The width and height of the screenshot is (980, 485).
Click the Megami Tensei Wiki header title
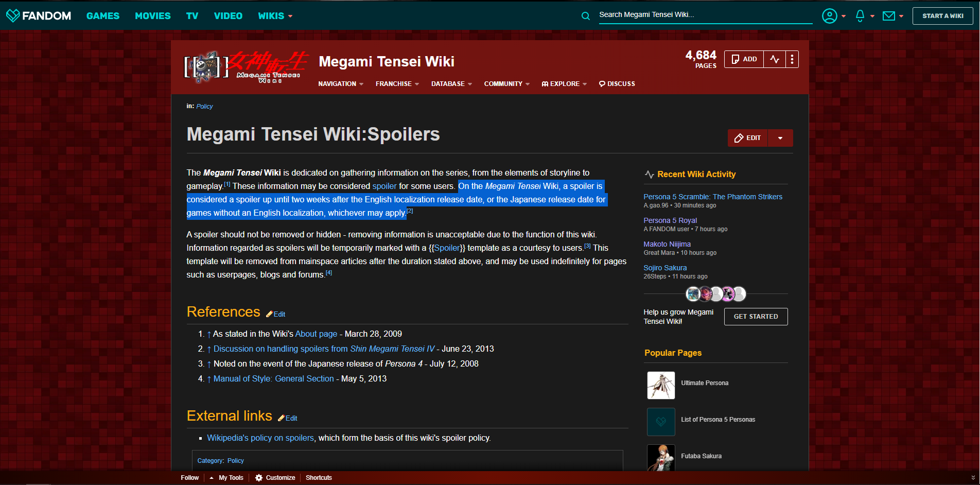(387, 62)
